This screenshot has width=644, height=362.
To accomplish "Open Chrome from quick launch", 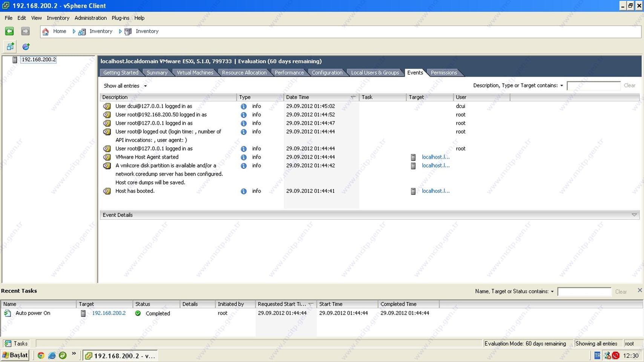I will pyautogui.click(x=41, y=356).
